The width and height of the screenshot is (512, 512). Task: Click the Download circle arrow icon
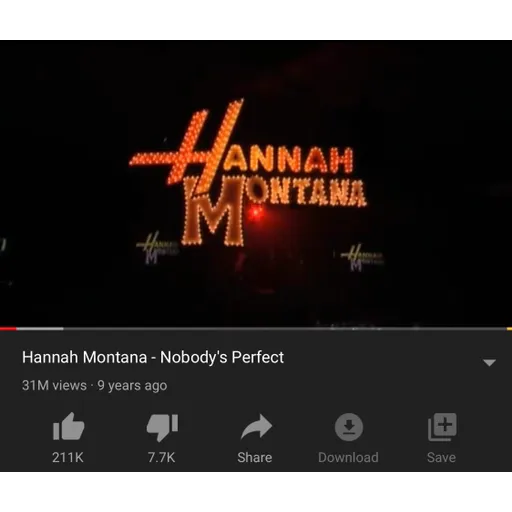349,427
